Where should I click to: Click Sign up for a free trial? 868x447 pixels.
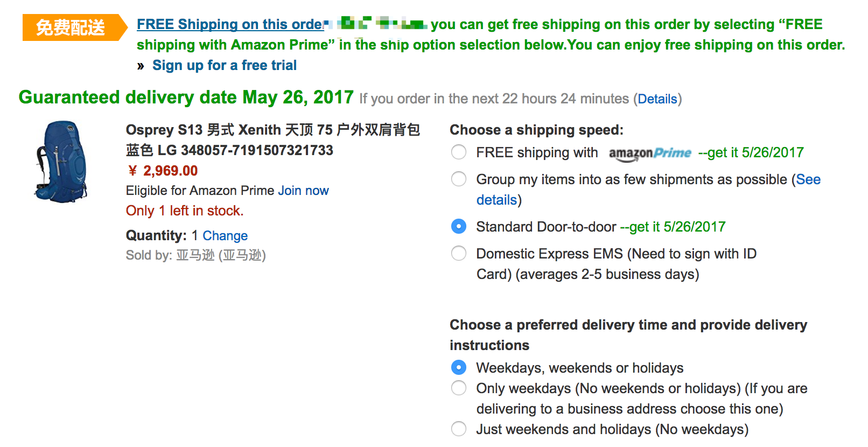225,66
